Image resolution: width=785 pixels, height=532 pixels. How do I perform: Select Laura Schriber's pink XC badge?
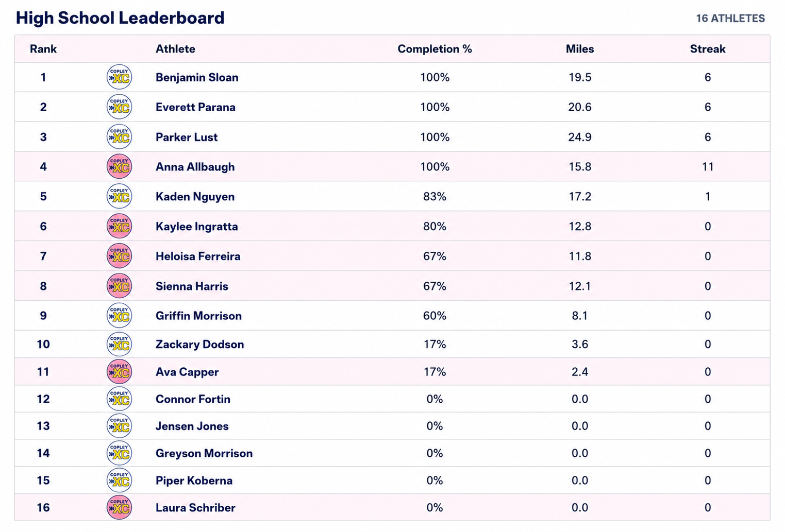click(x=119, y=508)
